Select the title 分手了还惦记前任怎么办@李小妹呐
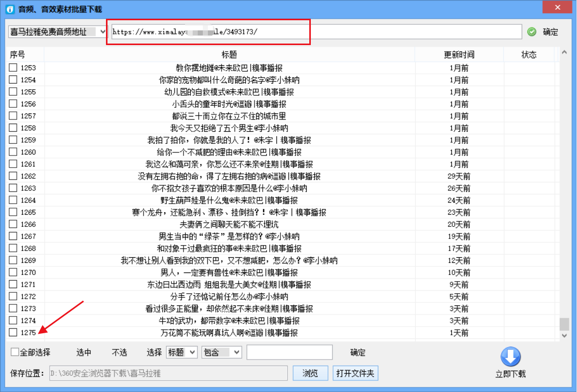 [x=229, y=296]
